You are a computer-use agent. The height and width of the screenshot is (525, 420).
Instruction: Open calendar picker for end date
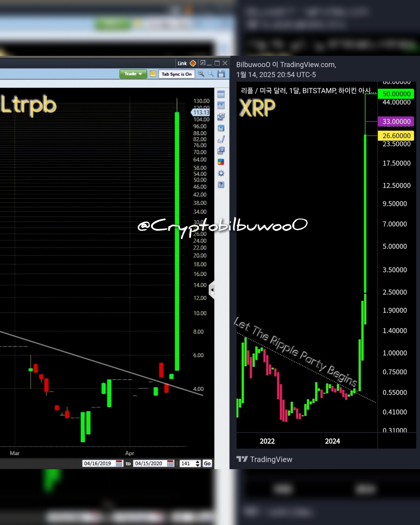click(170, 463)
